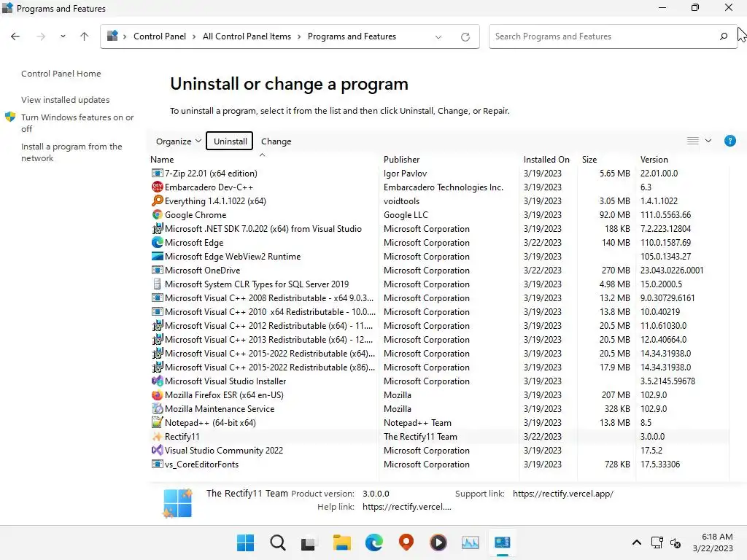Image resolution: width=747 pixels, height=560 pixels.
Task: Click the Embarcadero Dev-C++ icon
Action: click(157, 187)
